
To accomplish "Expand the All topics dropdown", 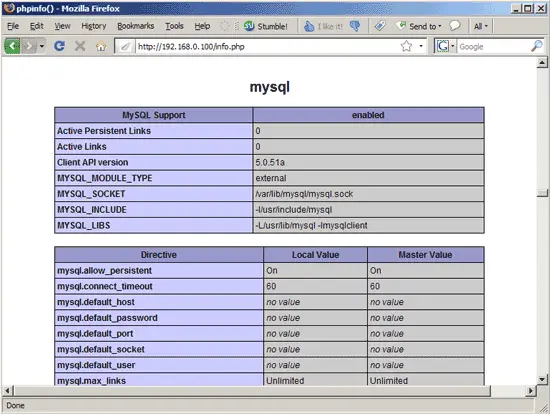I will 481,26.
